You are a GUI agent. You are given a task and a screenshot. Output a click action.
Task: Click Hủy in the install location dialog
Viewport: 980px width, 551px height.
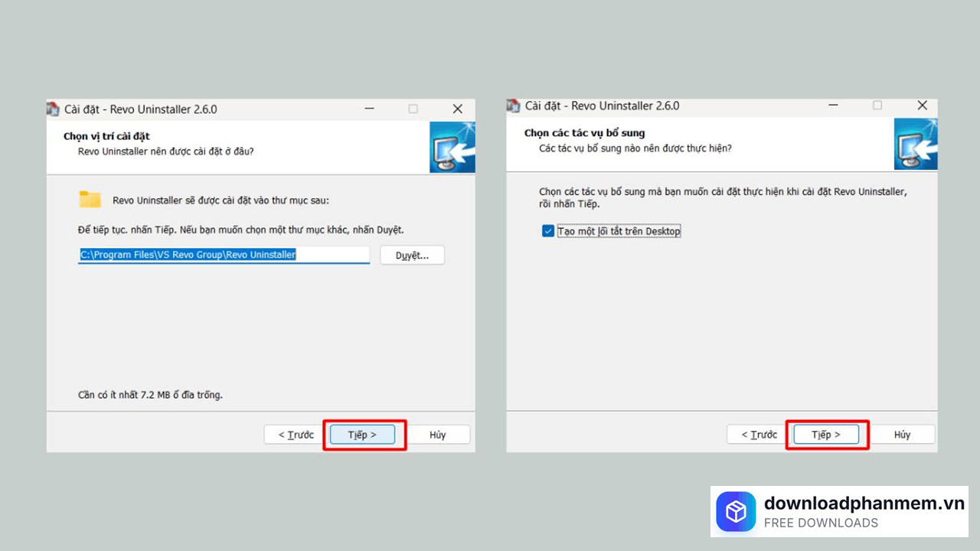(x=437, y=435)
